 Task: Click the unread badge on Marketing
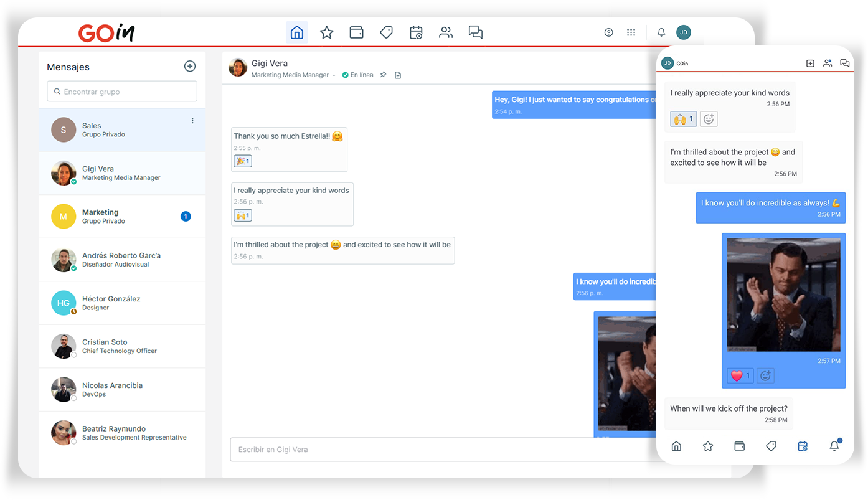[186, 217]
